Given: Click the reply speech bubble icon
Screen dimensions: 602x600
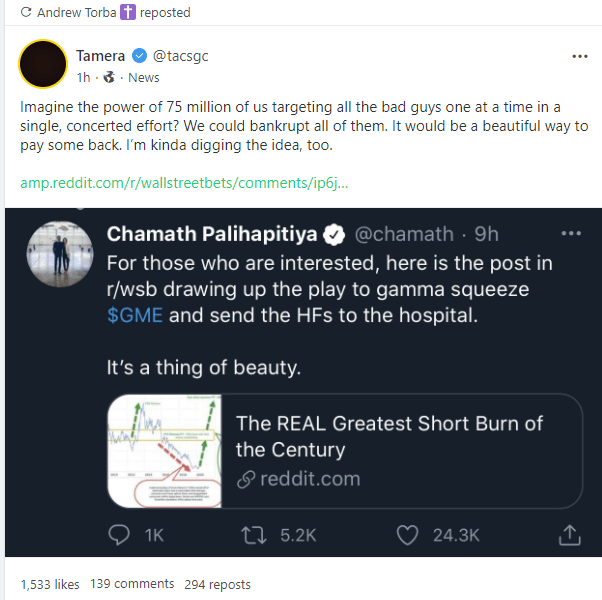Looking at the screenshot, I should (120, 535).
